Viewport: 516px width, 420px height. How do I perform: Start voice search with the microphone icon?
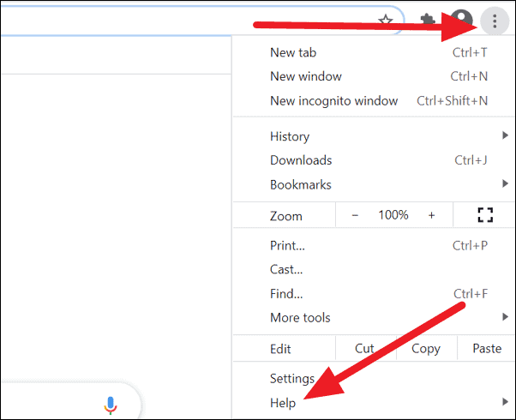click(x=111, y=405)
